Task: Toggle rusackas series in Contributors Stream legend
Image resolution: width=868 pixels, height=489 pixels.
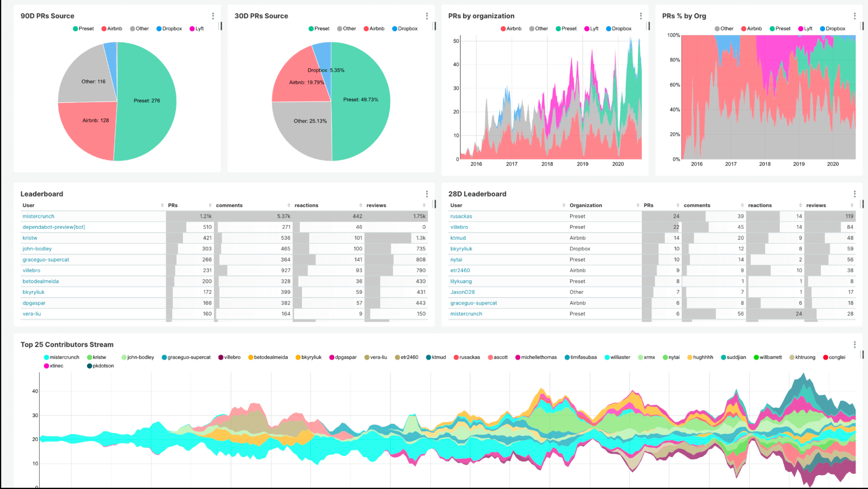Action: pos(467,357)
